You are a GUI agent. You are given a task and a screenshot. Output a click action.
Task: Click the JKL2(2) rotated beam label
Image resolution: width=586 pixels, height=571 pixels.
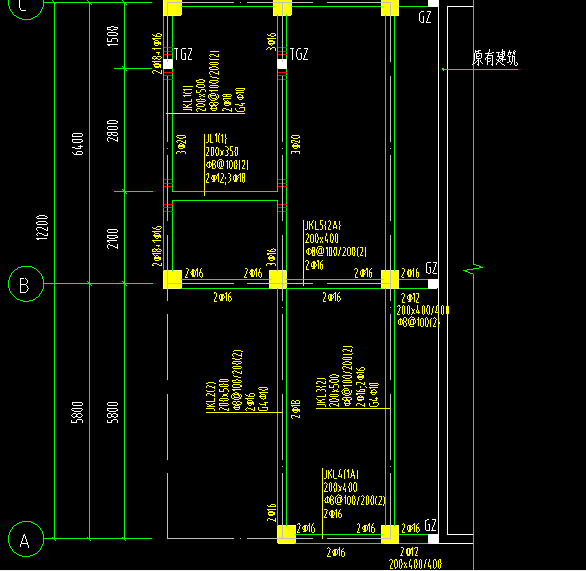click(211, 396)
